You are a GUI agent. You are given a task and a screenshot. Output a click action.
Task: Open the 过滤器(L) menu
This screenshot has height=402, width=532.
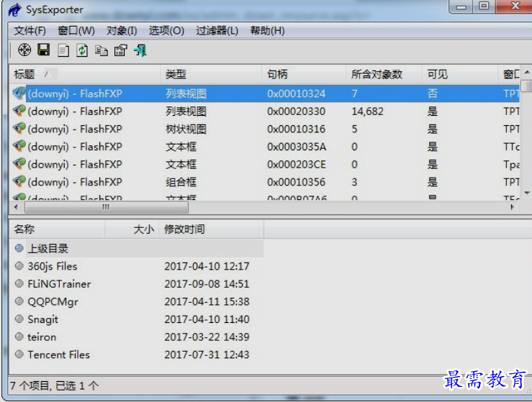(x=217, y=31)
